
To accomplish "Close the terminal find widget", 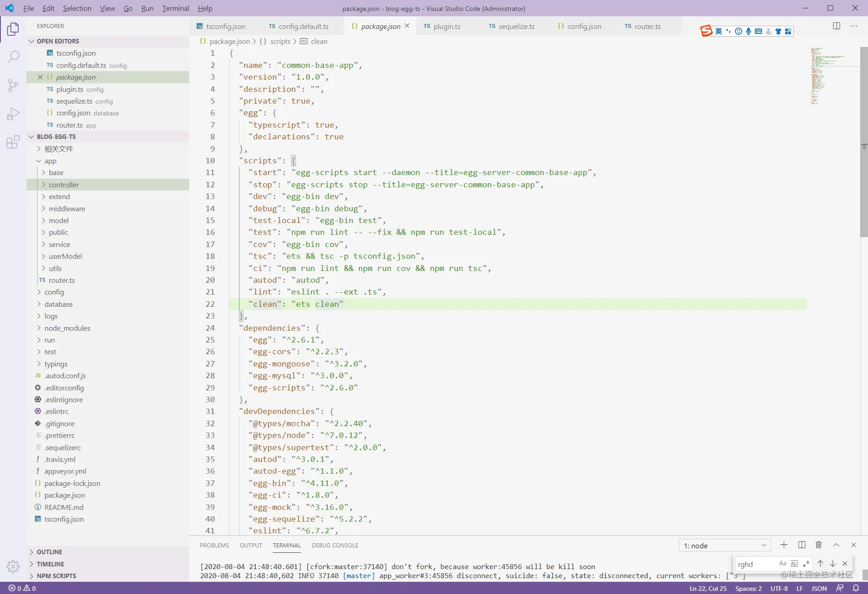I will [x=845, y=564].
